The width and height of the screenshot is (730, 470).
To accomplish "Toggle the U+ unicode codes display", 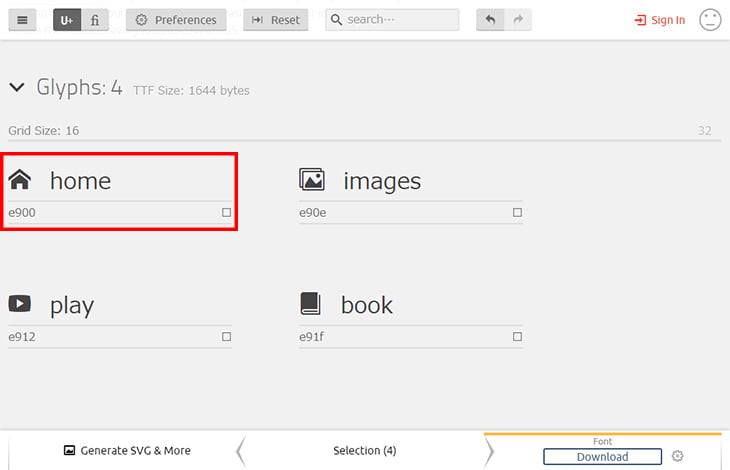I will (67, 20).
